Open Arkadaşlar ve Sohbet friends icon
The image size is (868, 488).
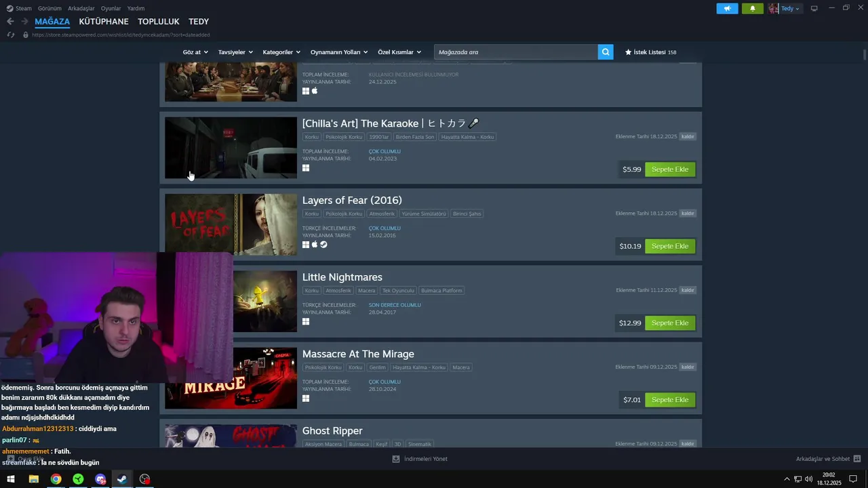(x=857, y=459)
